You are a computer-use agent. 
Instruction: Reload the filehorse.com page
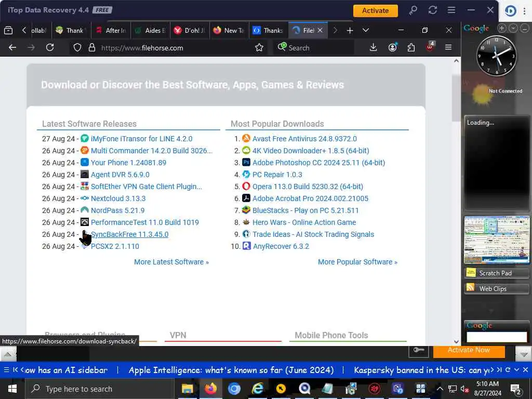[50, 47]
